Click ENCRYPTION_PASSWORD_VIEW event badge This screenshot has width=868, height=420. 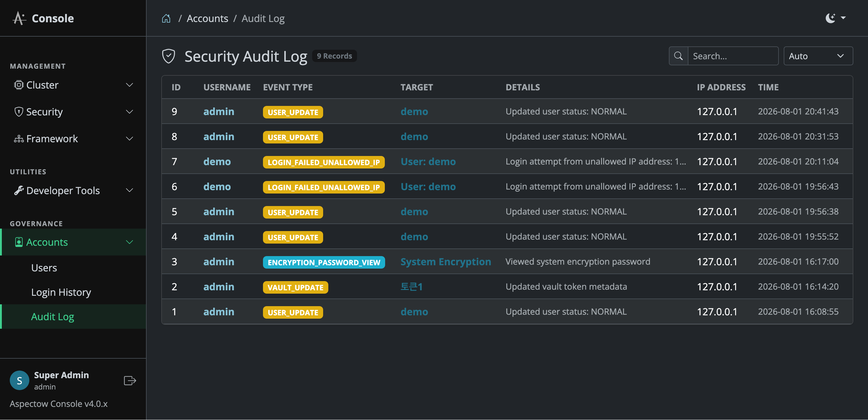tap(324, 262)
